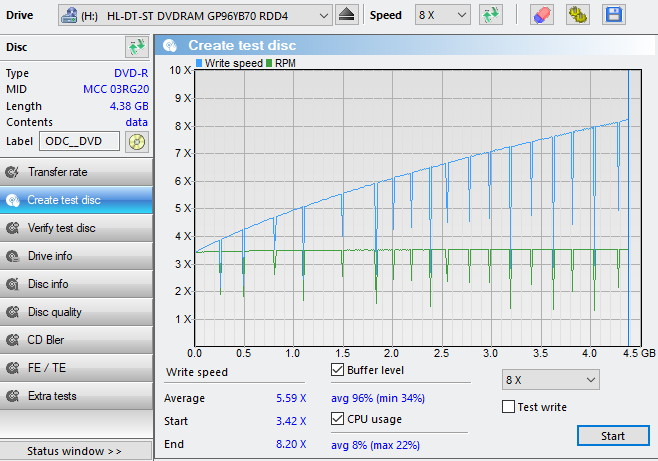Screen dimensions: 658x461
Task: Click the set label icon beside ODC__DVD
Action: [x=137, y=141]
